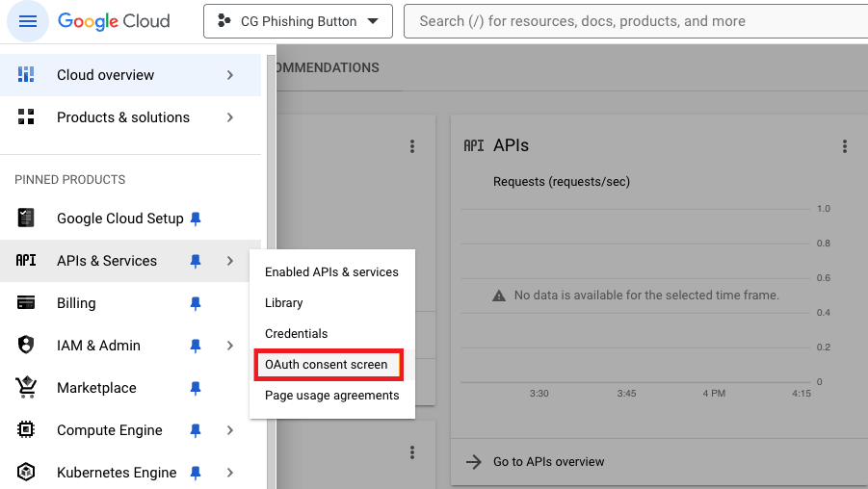Click the Kubernetes Engine hexagon icon

26,472
